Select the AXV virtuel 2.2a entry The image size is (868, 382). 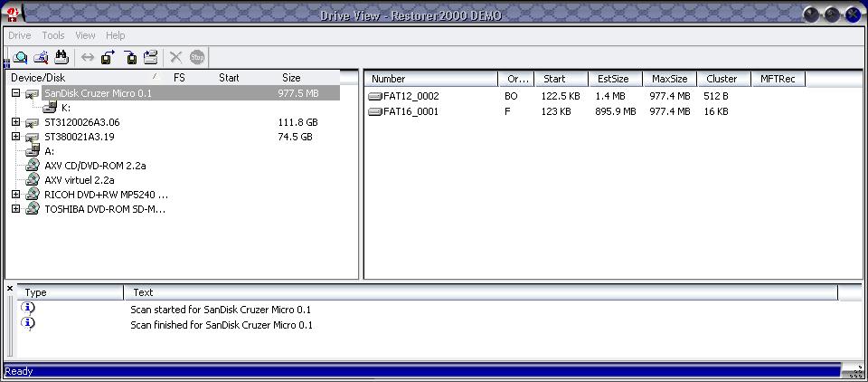tap(80, 179)
